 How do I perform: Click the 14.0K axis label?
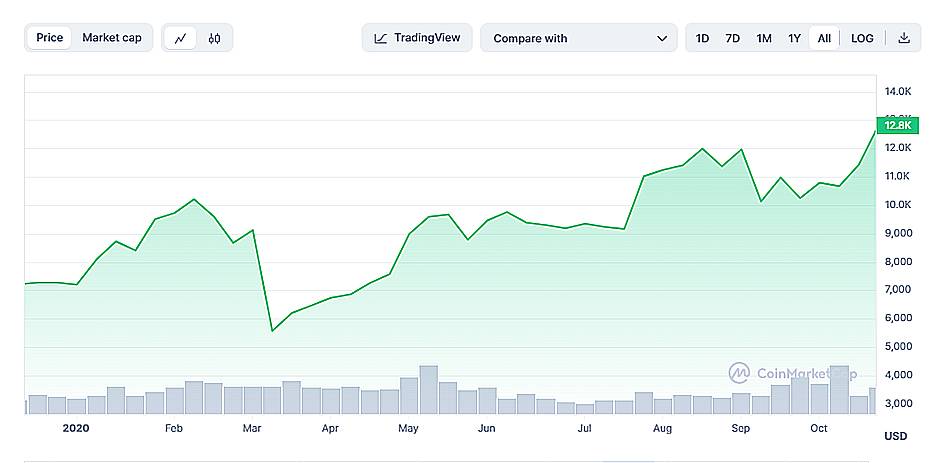898,91
